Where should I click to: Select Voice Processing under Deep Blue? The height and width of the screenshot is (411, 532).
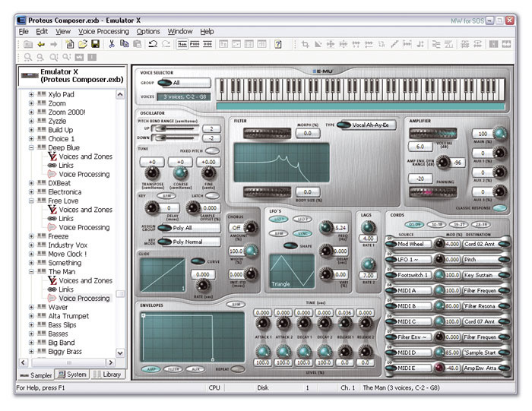point(84,174)
